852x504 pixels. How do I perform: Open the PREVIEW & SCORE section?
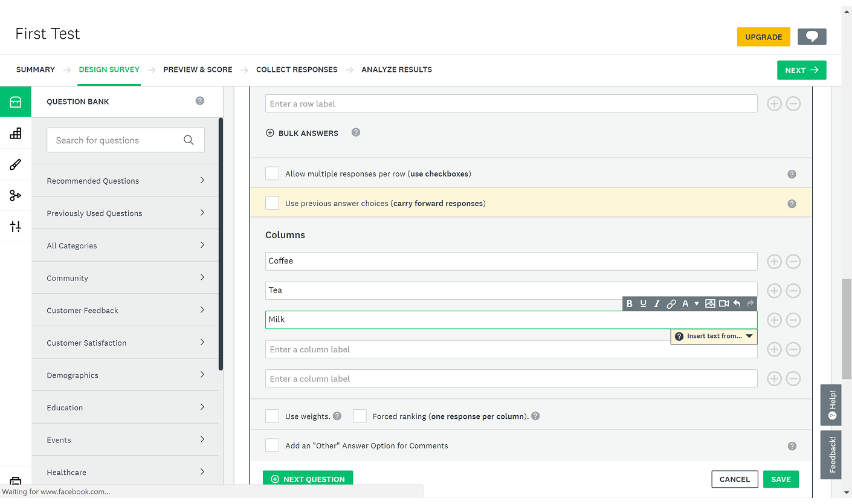click(x=198, y=69)
